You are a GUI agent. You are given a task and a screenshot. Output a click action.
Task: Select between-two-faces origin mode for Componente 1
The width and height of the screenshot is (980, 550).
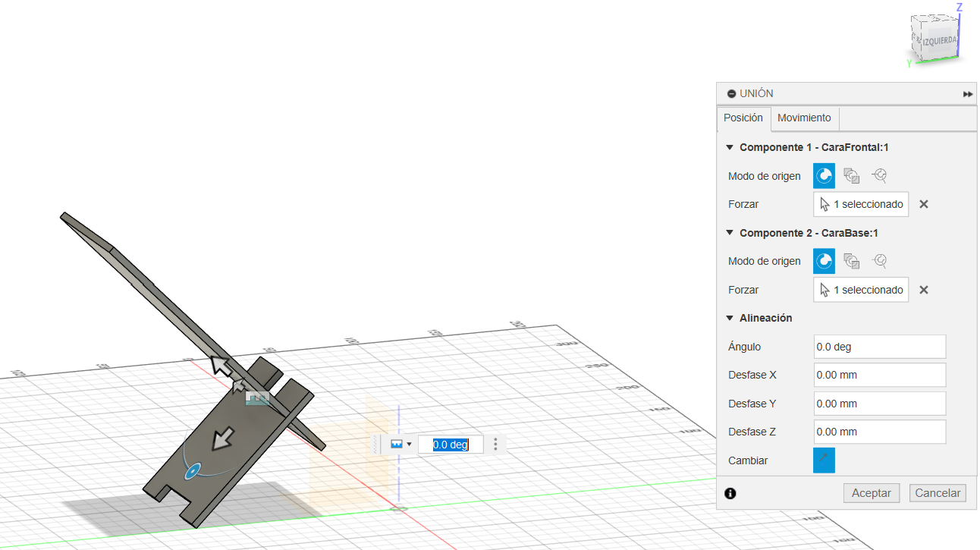pos(852,176)
